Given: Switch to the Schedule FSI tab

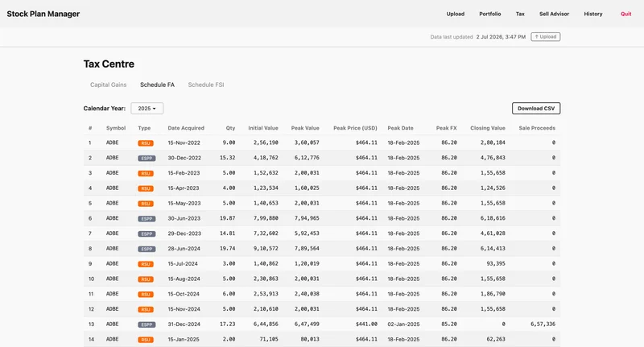Looking at the screenshot, I should pyautogui.click(x=206, y=85).
